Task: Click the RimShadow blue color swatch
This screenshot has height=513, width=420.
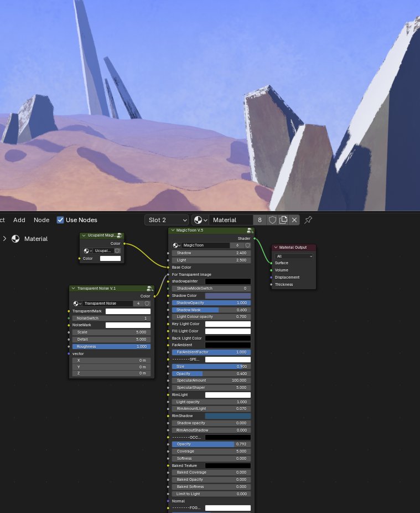Action: pyautogui.click(x=228, y=416)
